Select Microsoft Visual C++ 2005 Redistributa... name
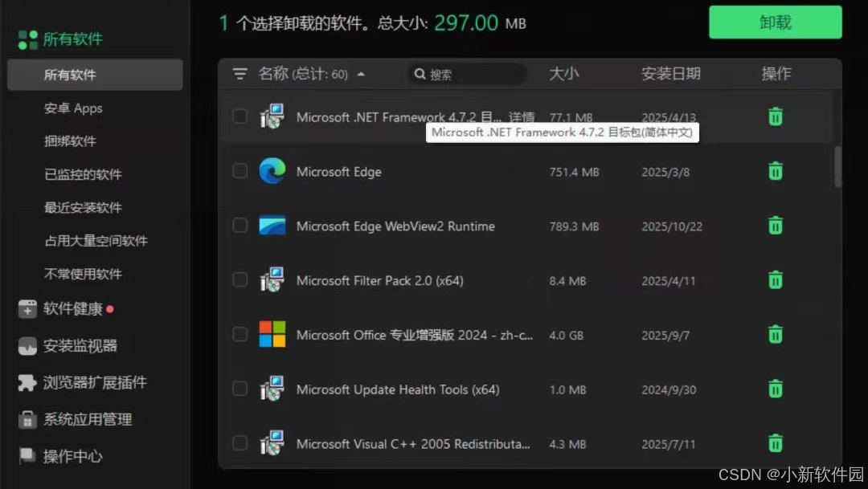The height and width of the screenshot is (489, 868). [x=413, y=444]
